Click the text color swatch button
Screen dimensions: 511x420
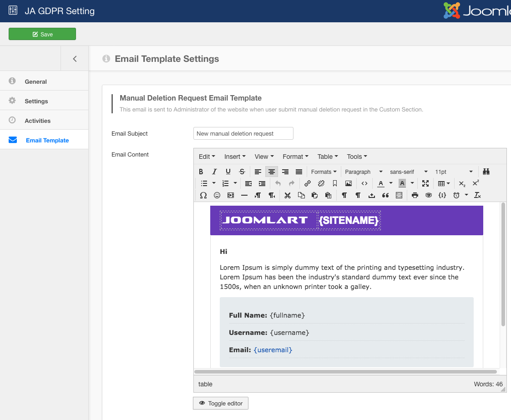[381, 183]
